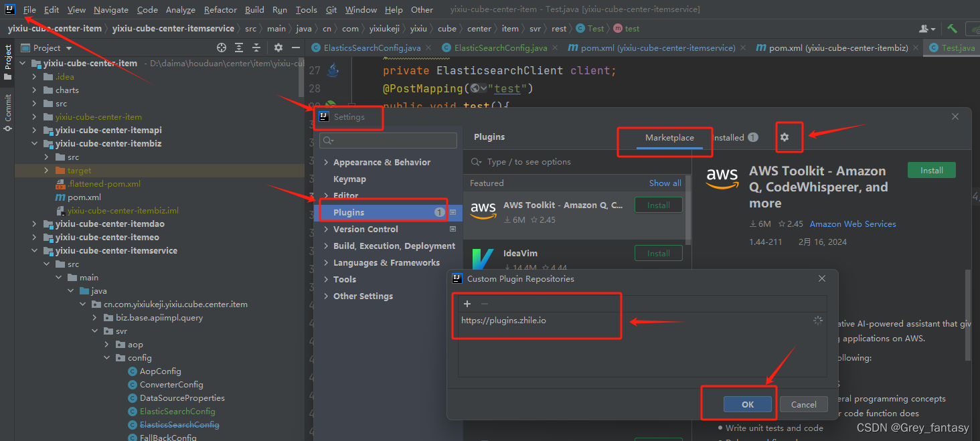Expand the charts folder
Image resolution: width=980 pixels, height=441 pixels.
coord(35,90)
